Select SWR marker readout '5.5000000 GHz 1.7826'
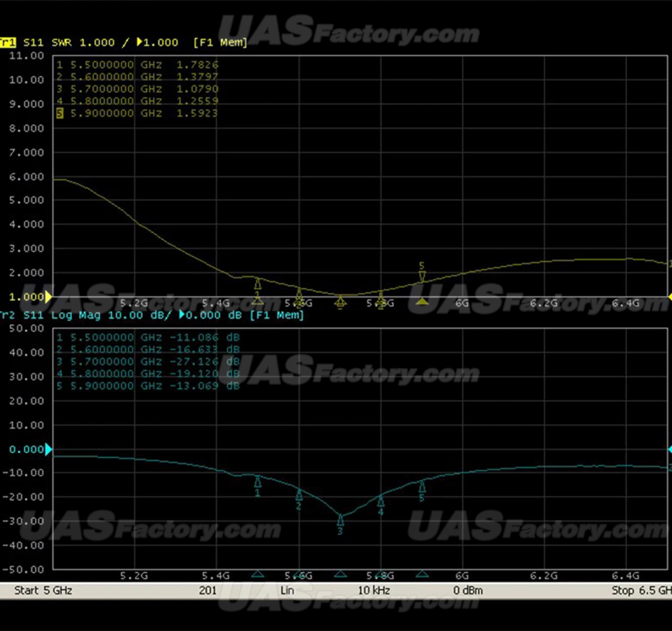 (138, 64)
